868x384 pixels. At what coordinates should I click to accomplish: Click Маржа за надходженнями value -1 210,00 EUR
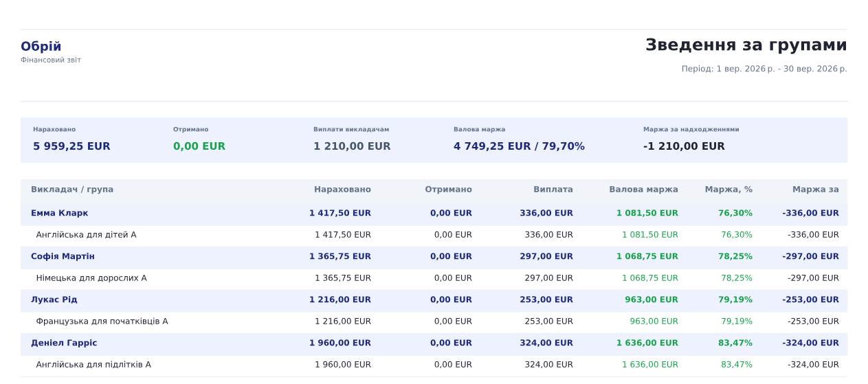coord(684,146)
